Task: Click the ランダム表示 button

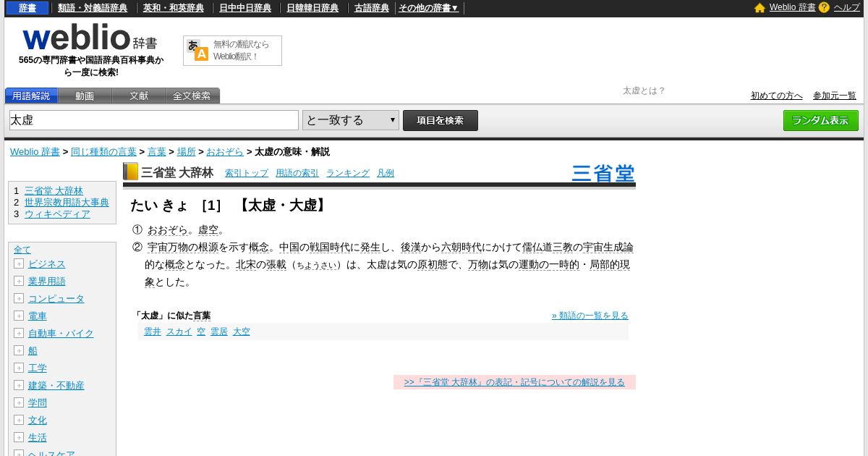Action: 821,120
